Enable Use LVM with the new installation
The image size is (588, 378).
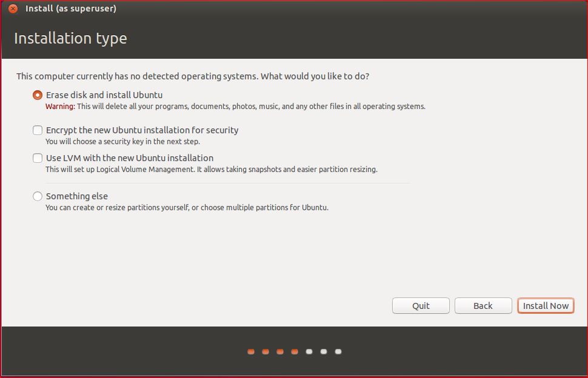[37, 157]
